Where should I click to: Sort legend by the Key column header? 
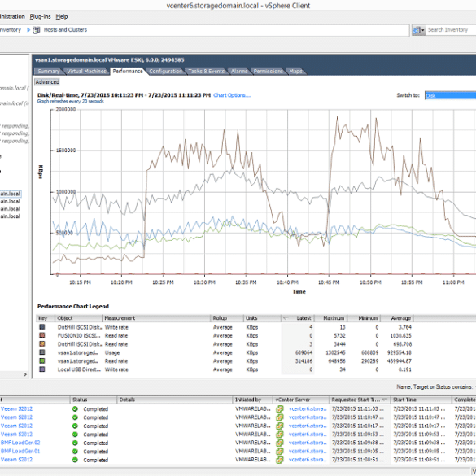point(46,318)
